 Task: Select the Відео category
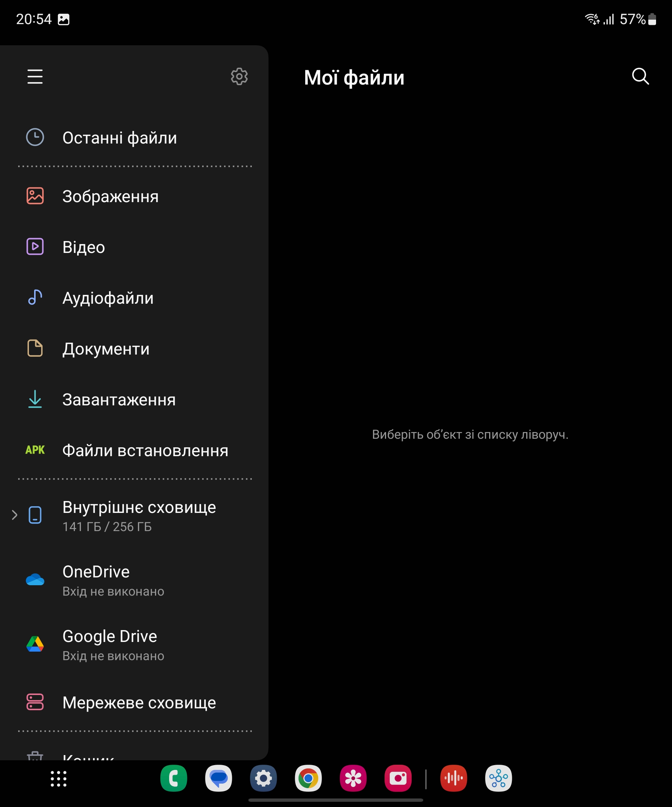(83, 247)
